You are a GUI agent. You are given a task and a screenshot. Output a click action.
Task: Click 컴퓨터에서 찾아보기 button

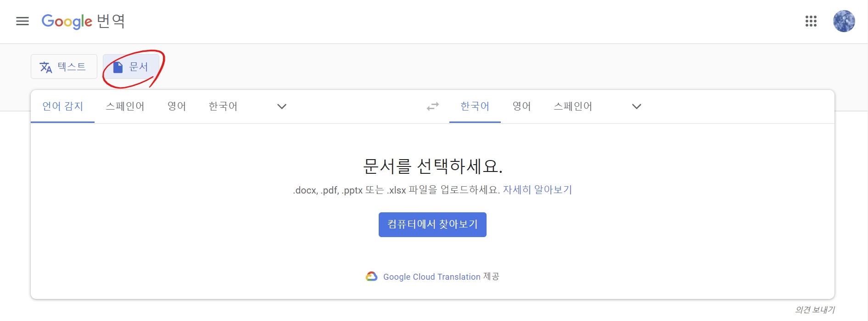coord(432,225)
